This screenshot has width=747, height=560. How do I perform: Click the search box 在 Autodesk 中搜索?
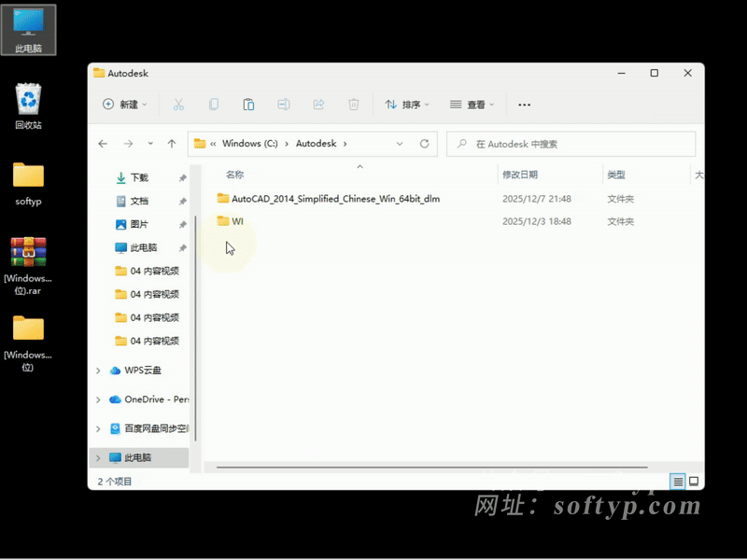pos(571,144)
